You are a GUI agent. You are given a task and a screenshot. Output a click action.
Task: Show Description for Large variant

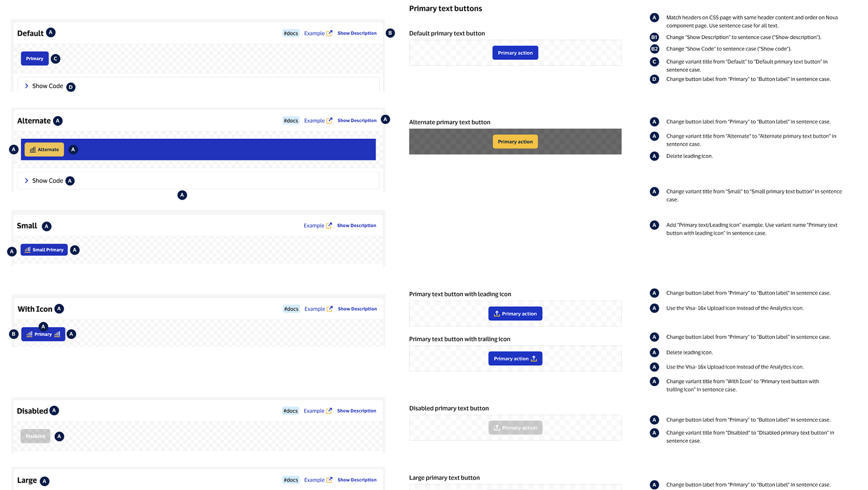tap(357, 480)
